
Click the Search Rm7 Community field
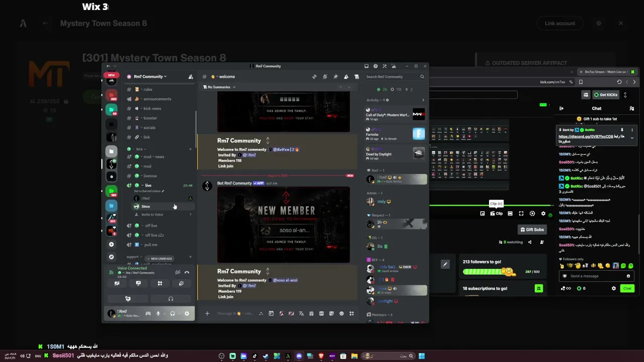(395, 77)
